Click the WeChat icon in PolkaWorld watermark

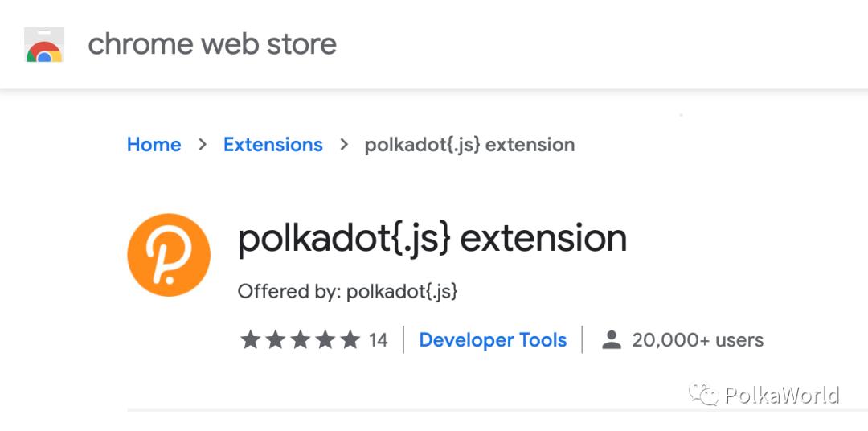pos(707,395)
